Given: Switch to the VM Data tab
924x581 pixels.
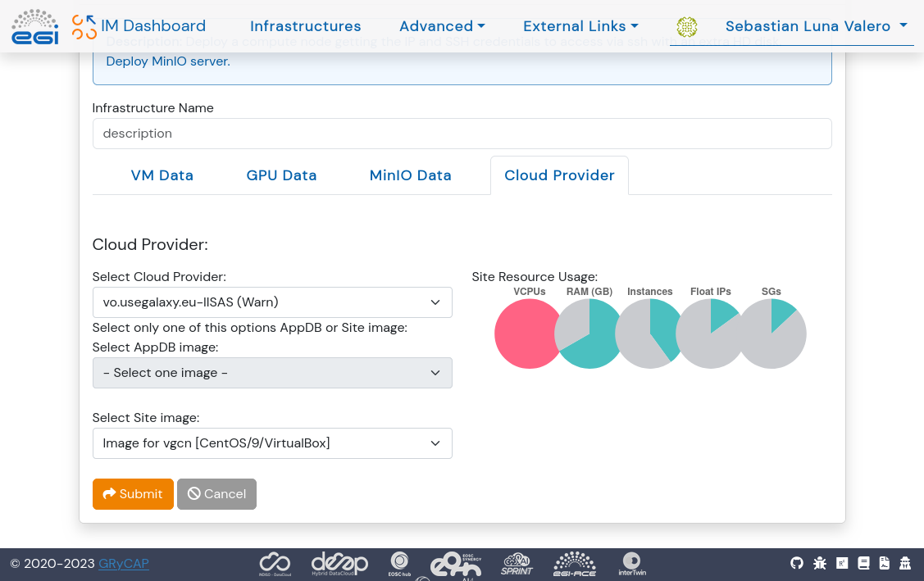Looking at the screenshot, I should point(162,175).
